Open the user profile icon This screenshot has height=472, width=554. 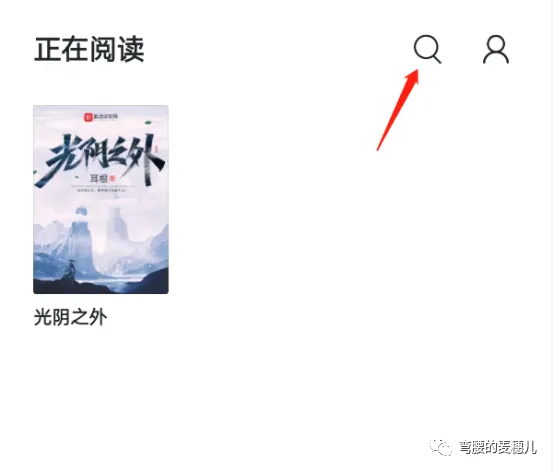(x=496, y=49)
